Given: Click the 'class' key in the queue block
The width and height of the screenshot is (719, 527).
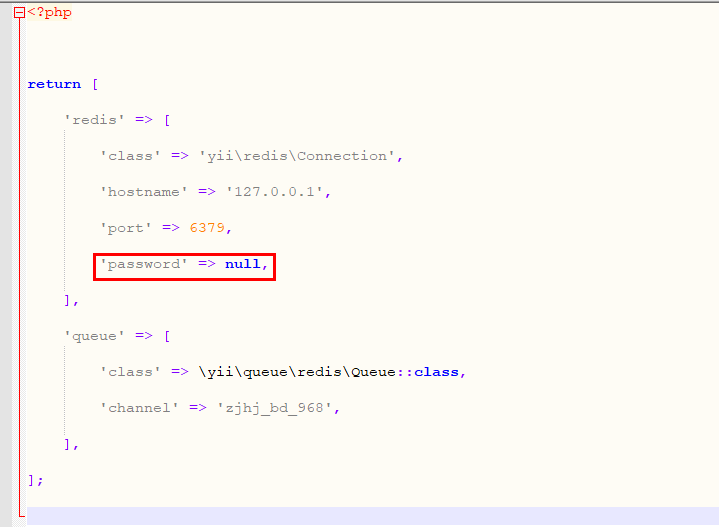Looking at the screenshot, I should [131, 372].
